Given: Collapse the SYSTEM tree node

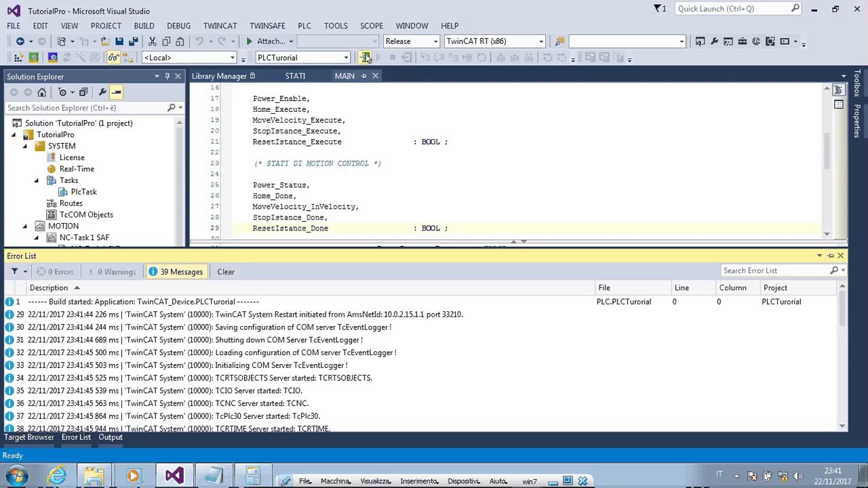Looking at the screenshot, I should coord(25,146).
